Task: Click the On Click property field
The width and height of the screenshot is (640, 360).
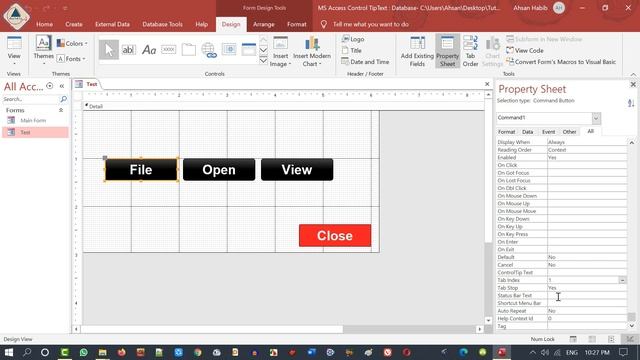Action: click(x=587, y=165)
